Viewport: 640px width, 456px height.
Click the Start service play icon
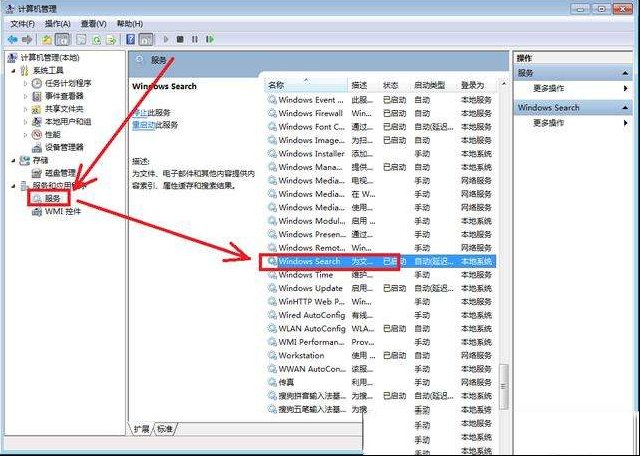166,39
